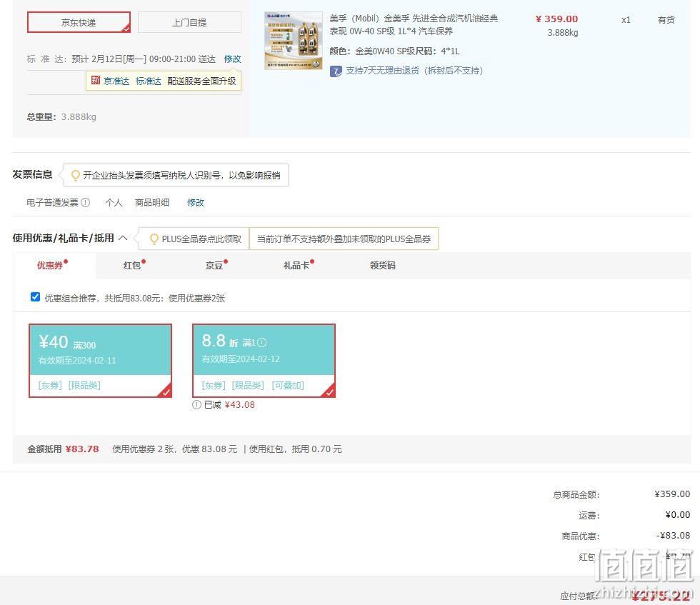Open the Mobil engine oil product thumbnail

[x=294, y=41]
